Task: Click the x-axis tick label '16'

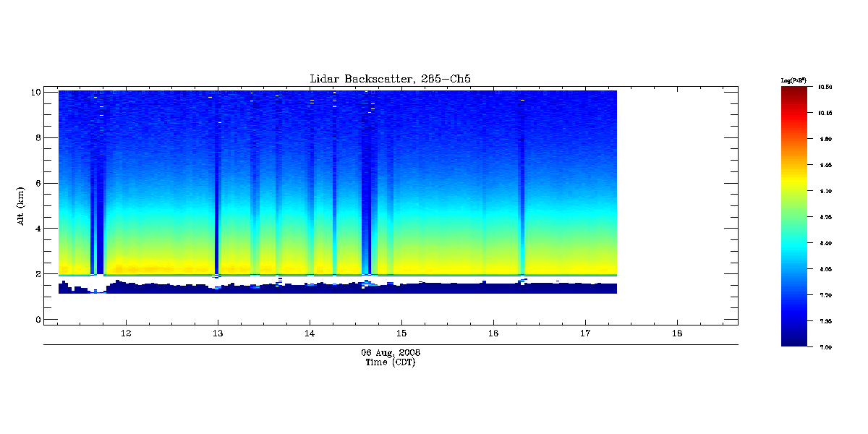Action: 493,333
